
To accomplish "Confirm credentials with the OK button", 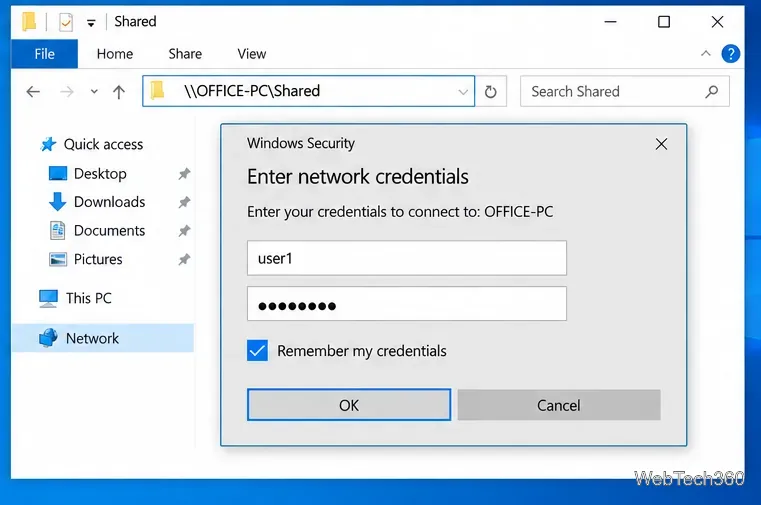I will point(349,405).
